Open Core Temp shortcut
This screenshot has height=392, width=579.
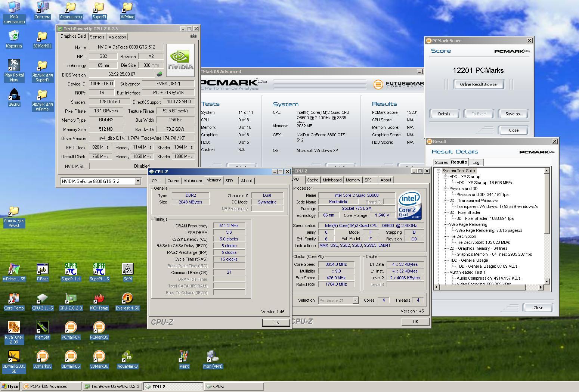[14, 301]
